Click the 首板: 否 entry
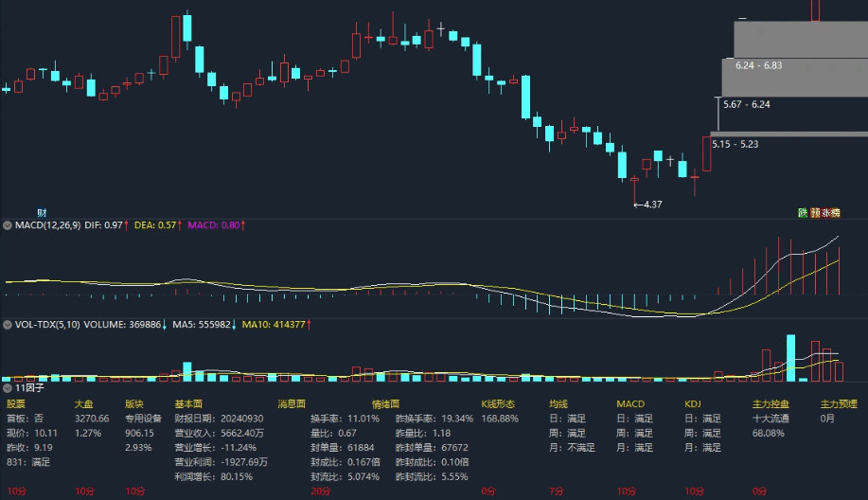Screen dimensions: 868x500 coord(25,419)
